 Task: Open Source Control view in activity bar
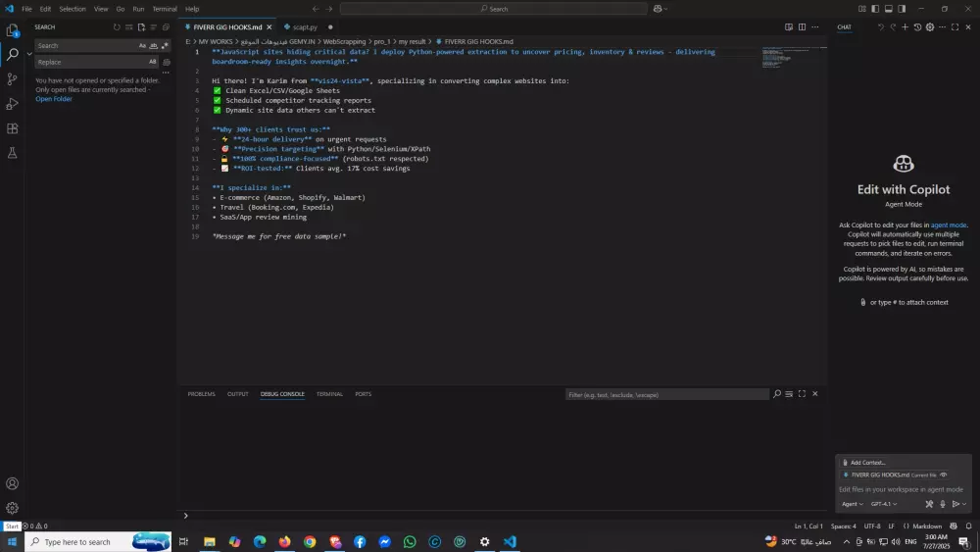(x=12, y=79)
